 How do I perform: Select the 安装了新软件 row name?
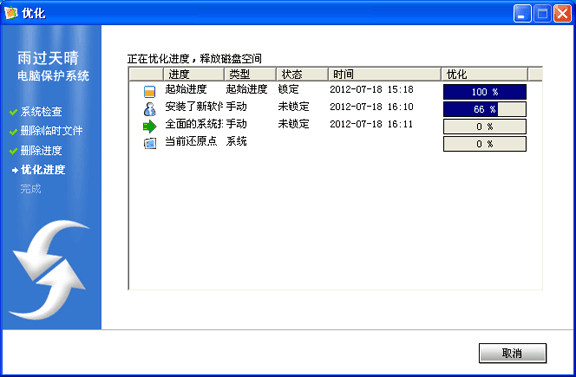194,107
